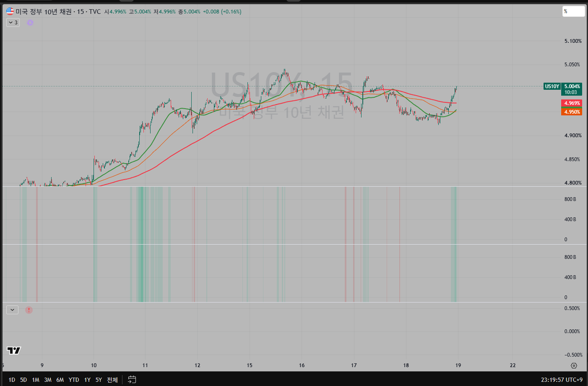Viewport: 588px width, 386px height.
Task: Collapse the indicator legend showing 3
Action: click(13, 23)
